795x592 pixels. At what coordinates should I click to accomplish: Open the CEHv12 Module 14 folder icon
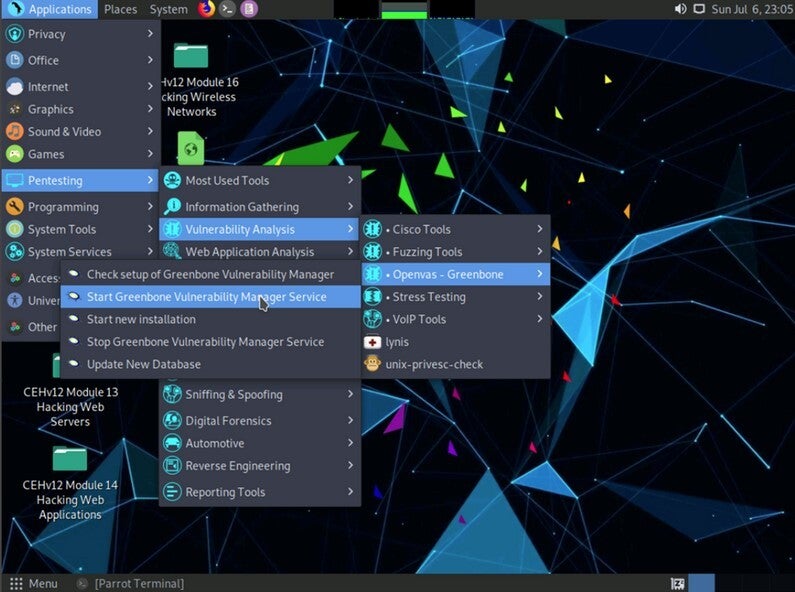click(x=70, y=459)
